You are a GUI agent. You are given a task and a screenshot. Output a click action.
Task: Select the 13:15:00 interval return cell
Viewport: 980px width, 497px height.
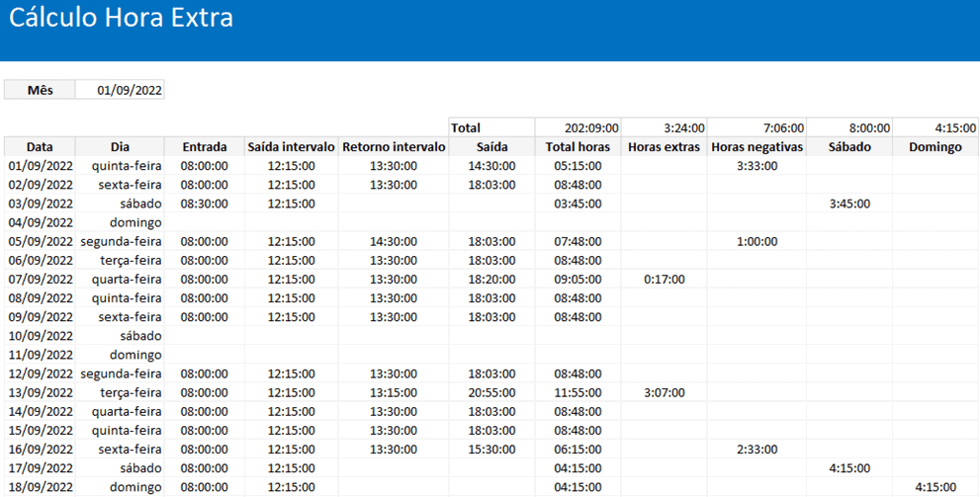pos(393,392)
